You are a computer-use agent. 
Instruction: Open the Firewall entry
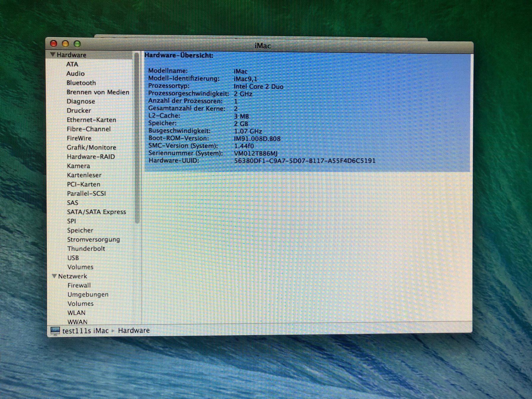pos(79,285)
